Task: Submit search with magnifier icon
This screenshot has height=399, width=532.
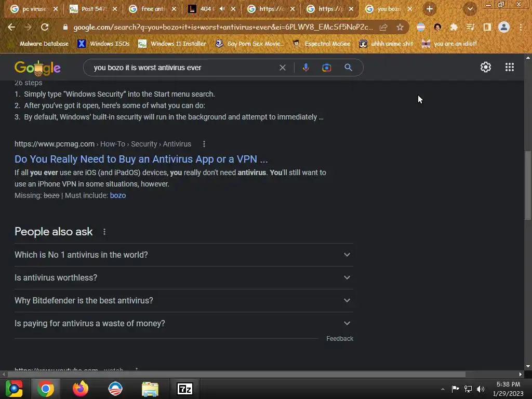Action: click(x=348, y=67)
